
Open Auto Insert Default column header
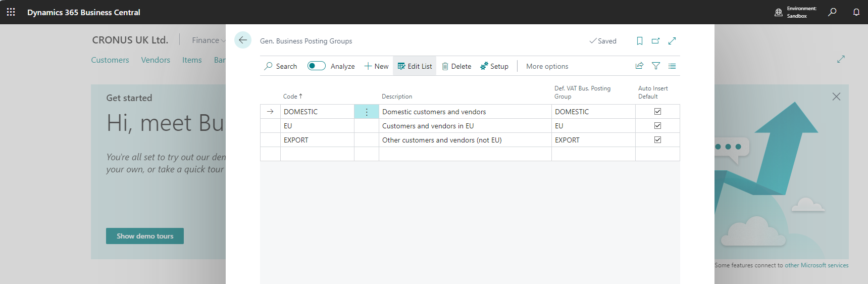tap(653, 92)
